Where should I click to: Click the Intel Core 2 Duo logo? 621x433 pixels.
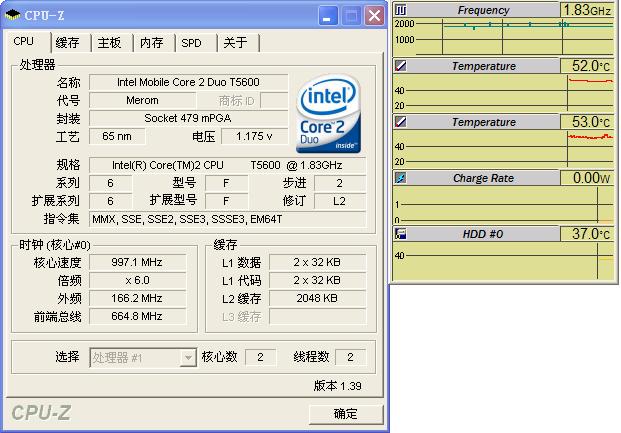tap(328, 114)
